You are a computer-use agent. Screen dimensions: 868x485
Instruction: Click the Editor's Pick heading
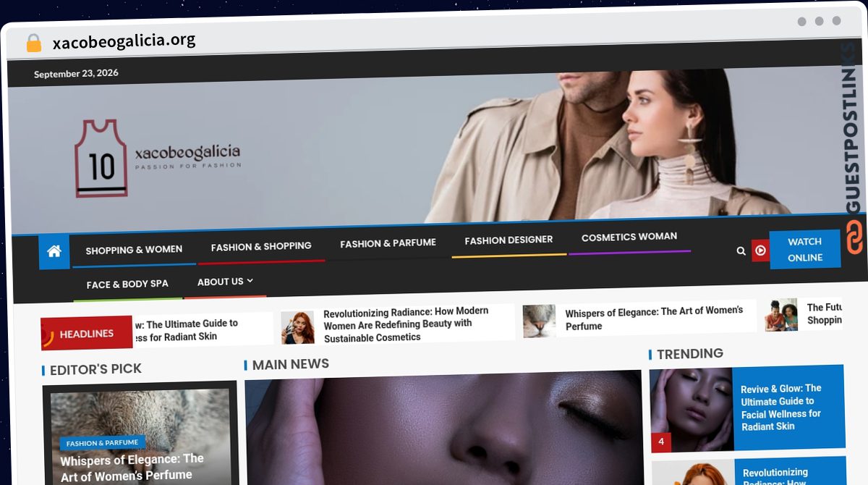click(x=95, y=369)
